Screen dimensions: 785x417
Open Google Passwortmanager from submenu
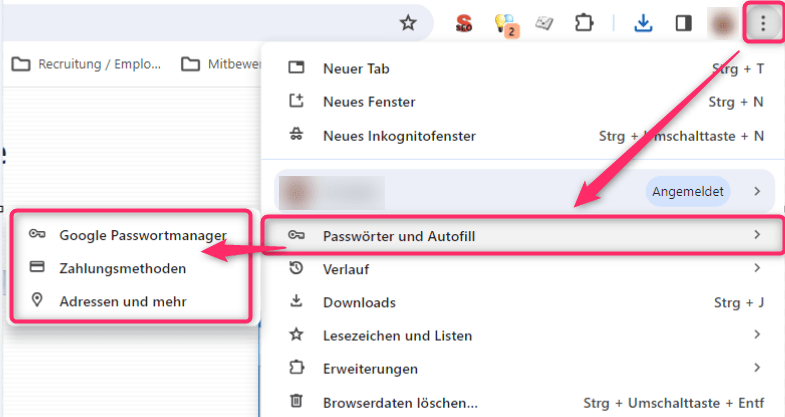point(131,235)
